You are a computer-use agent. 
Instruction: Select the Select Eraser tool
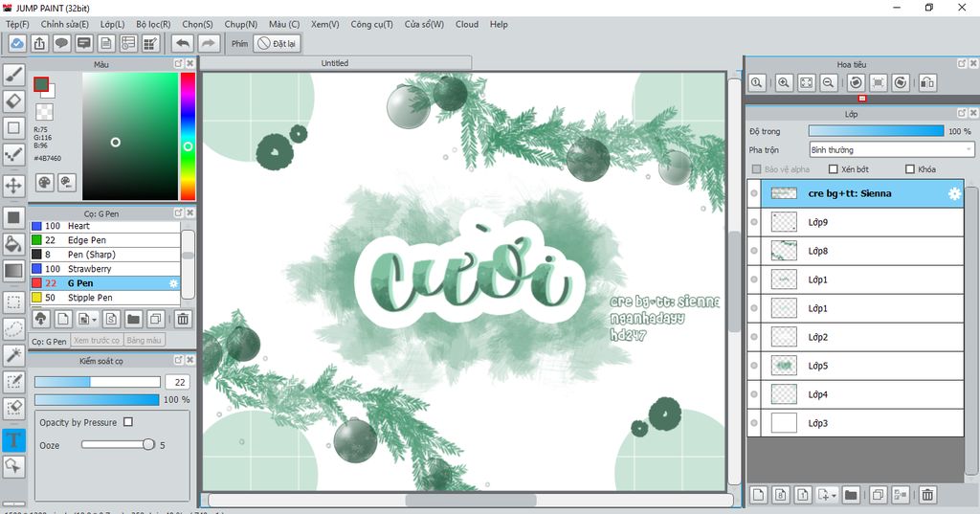(x=13, y=408)
